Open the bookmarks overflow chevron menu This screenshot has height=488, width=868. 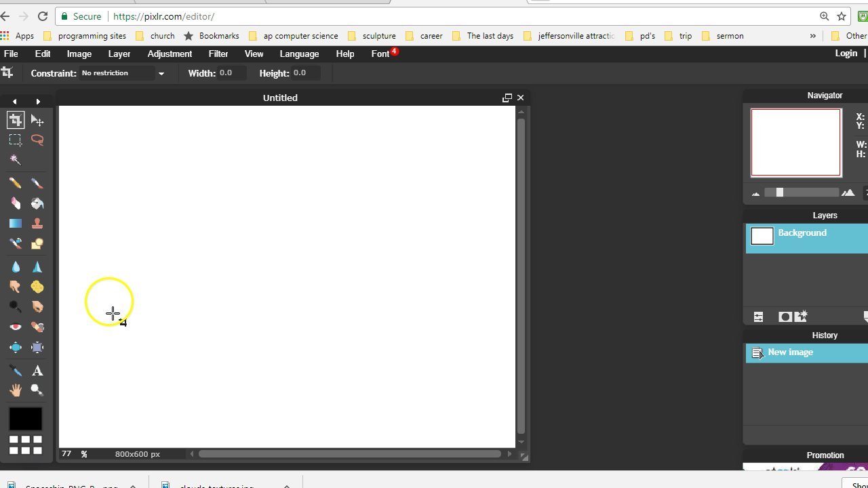(812, 35)
